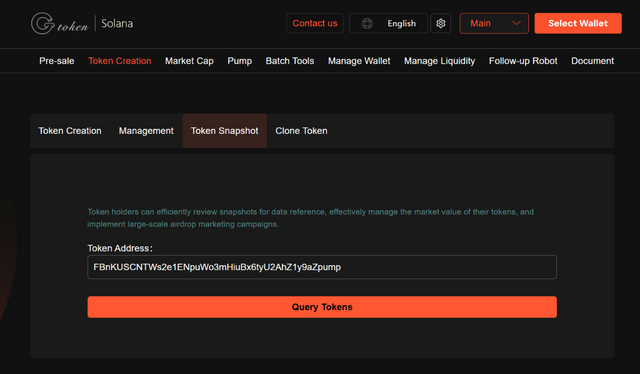The image size is (640, 374).
Task: Go to the Pump menu item
Action: 240,61
